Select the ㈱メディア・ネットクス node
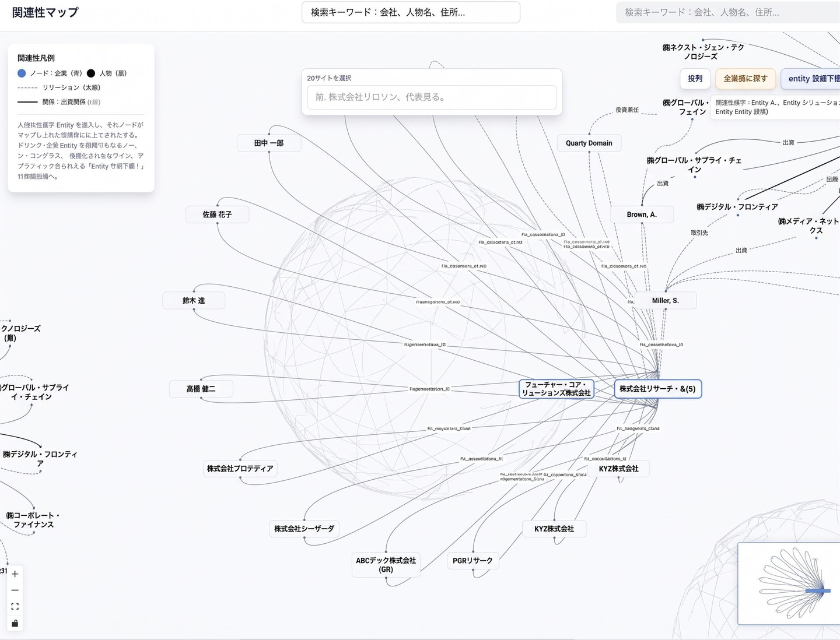The width and height of the screenshot is (840, 640). click(808, 226)
